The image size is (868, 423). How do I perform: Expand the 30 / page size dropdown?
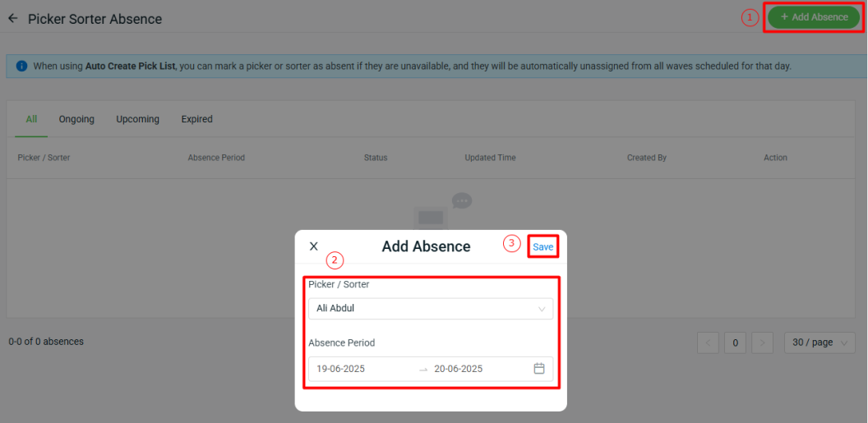[820, 343]
